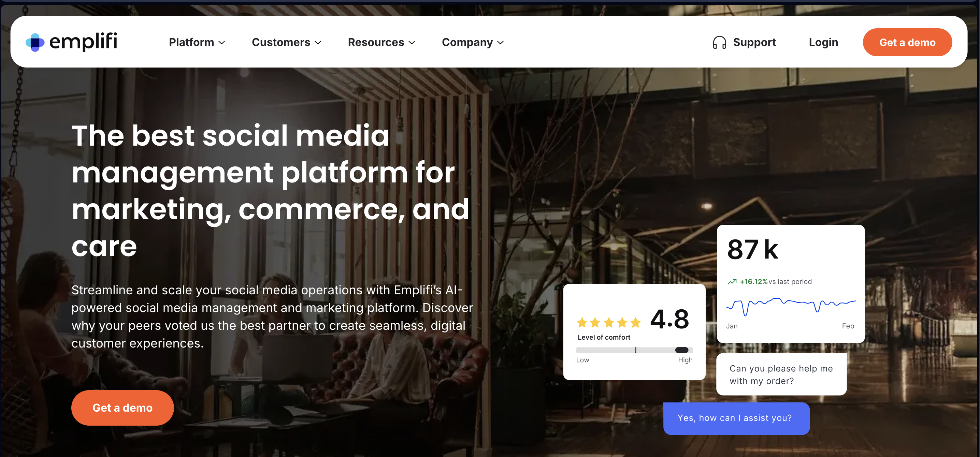Click the 87k line chart graph
Screen dimensions: 980x457
[x=791, y=307]
